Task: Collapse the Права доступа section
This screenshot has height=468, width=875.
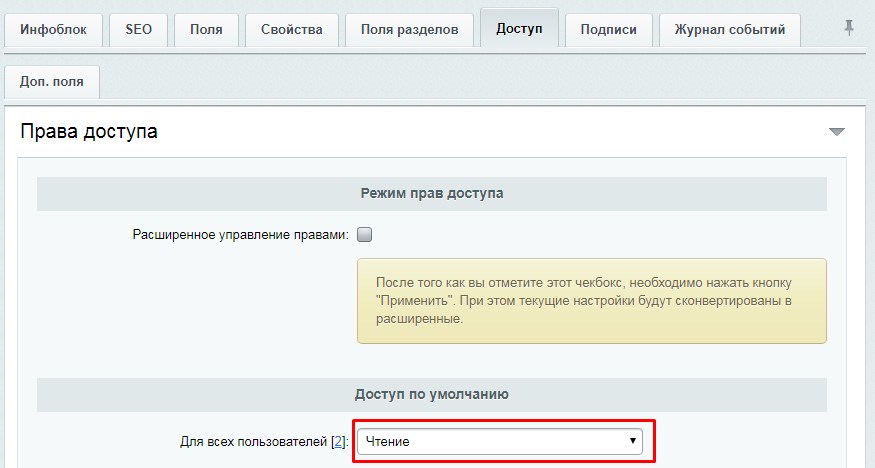Action: (837, 132)
